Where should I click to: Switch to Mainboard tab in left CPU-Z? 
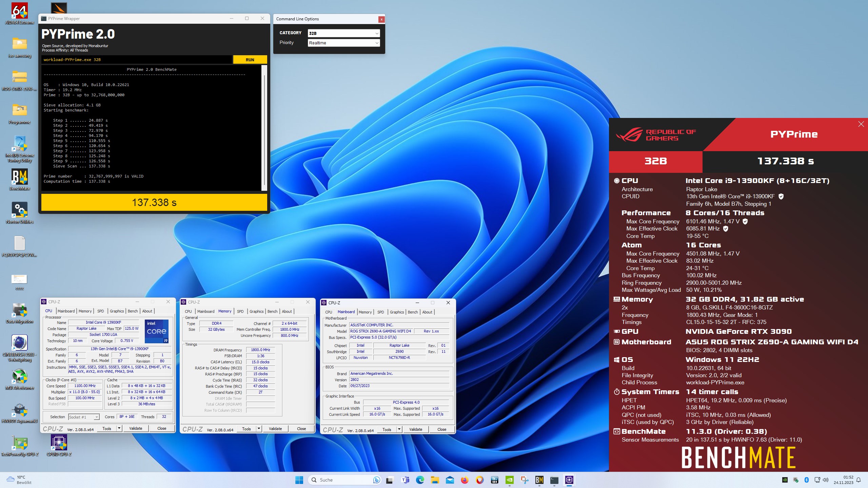pos(66,311)
